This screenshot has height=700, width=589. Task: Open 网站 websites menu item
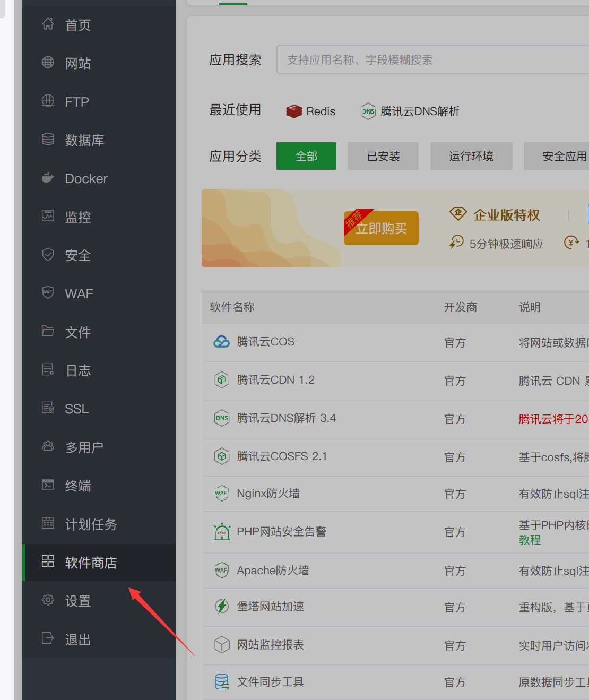99,63
